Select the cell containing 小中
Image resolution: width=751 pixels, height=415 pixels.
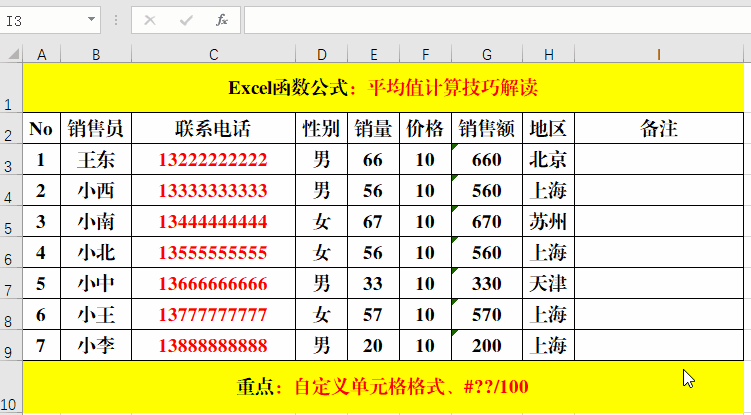coord(96,283)
